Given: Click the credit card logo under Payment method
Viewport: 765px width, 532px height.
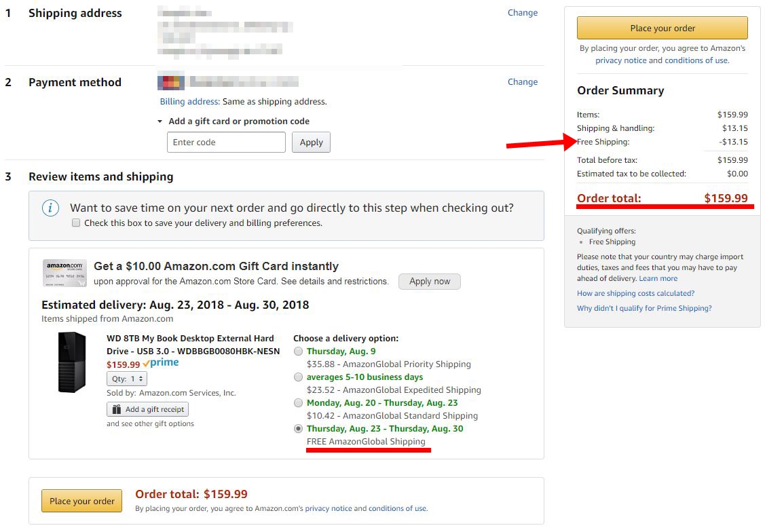Looking at the screenshot, I should [x=171, y=82].
